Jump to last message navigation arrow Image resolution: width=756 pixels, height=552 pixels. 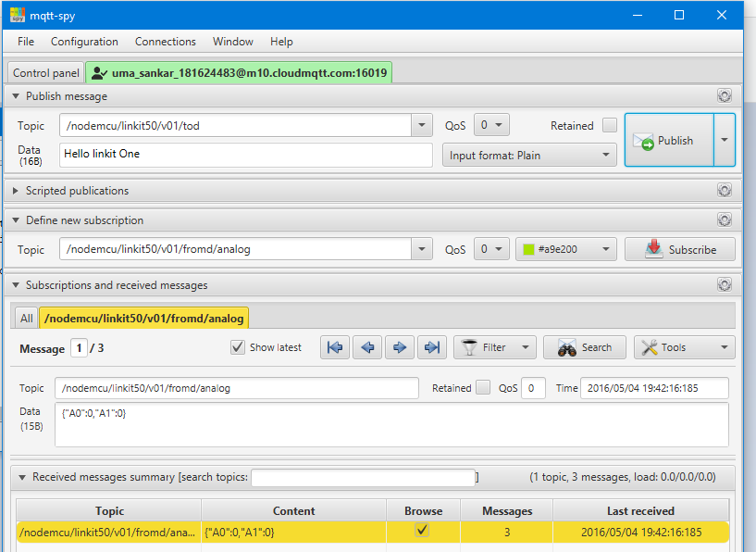(432, 347)
